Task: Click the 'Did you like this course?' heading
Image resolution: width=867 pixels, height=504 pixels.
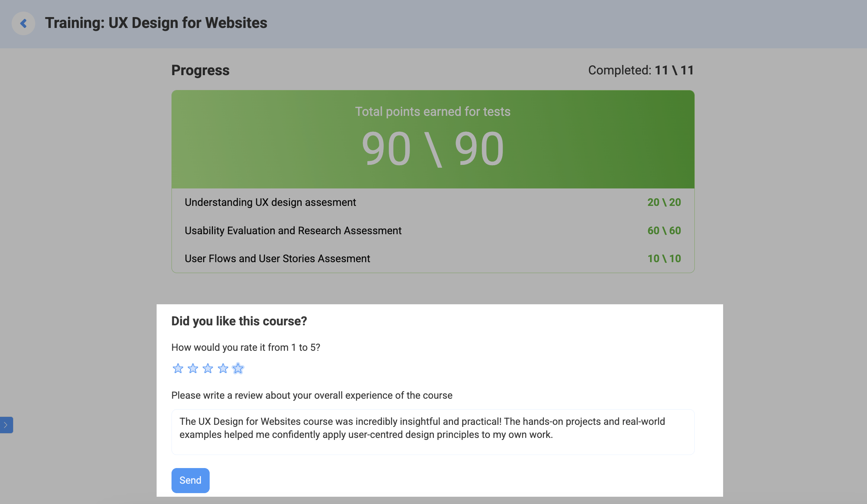Action: [x=239, y=321]
